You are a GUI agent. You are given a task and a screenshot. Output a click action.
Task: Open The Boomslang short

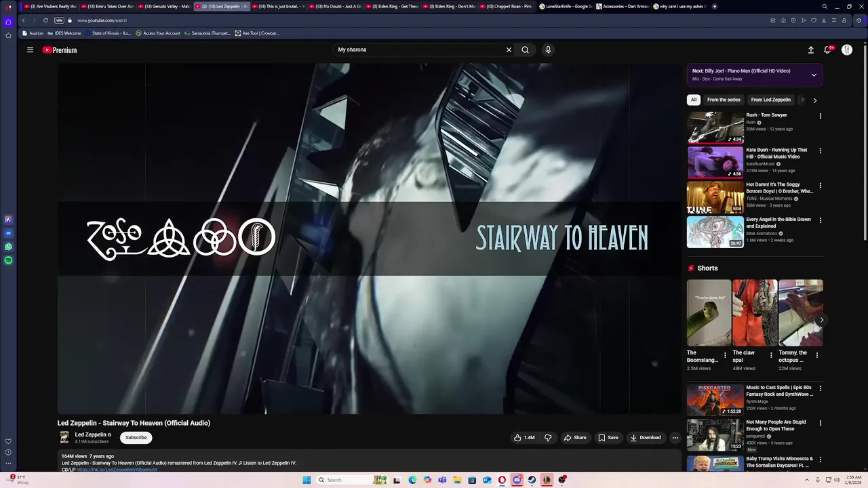point(709,313)
